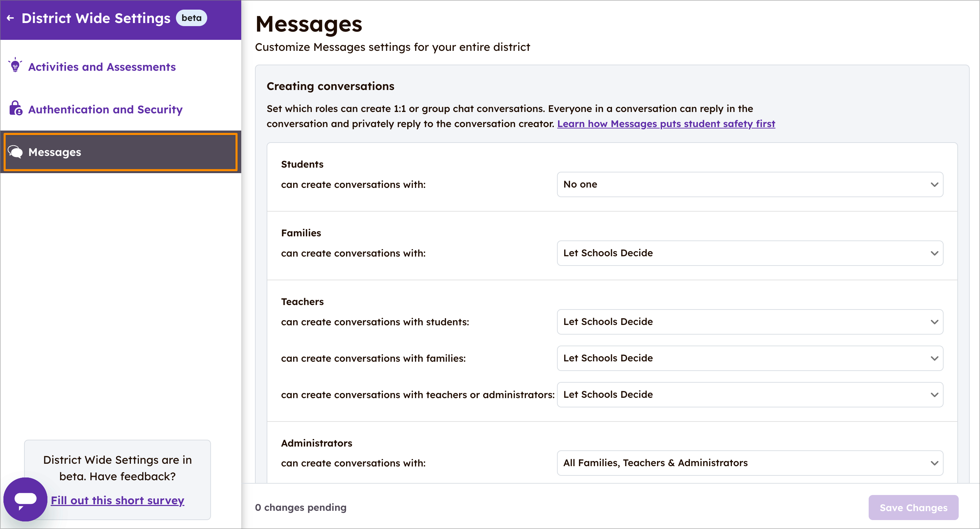The width and height of the screenshot is (980, 529).
Task: Open dropdown for teachers creating conversations with families
Action: pyautogui.click(x=749, y=358)
